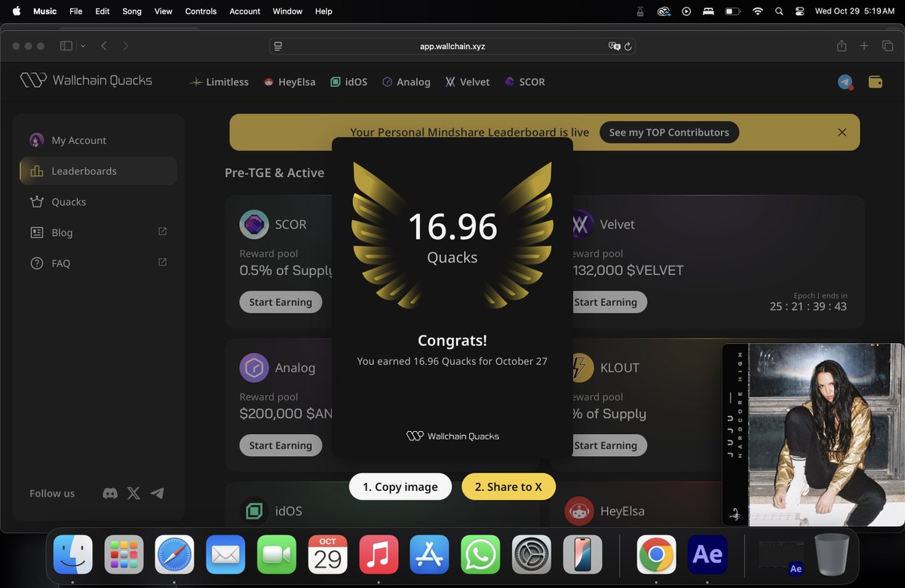905x588 pixels.
Task: Open the Song menu
Action: click(132, 11)
